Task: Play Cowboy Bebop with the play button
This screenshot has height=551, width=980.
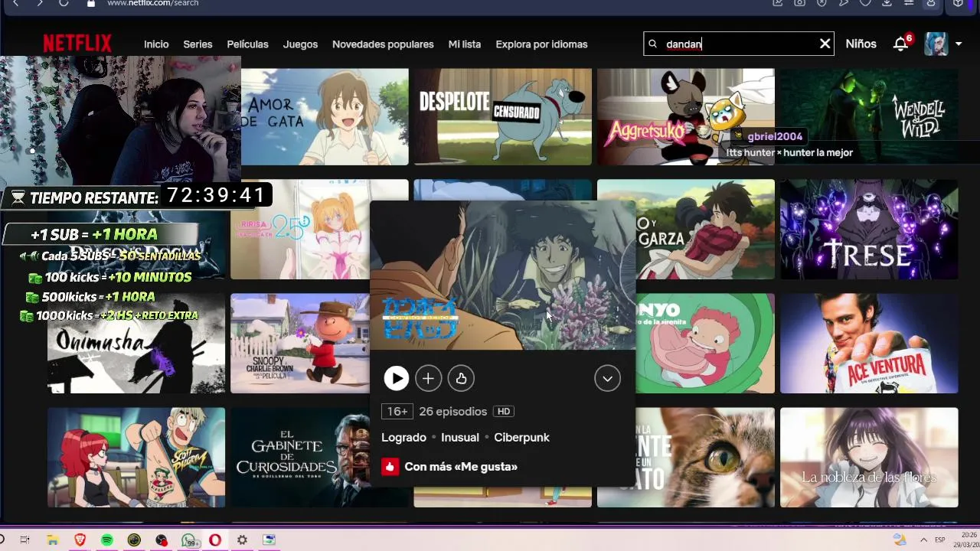Action: click(396, 378)
